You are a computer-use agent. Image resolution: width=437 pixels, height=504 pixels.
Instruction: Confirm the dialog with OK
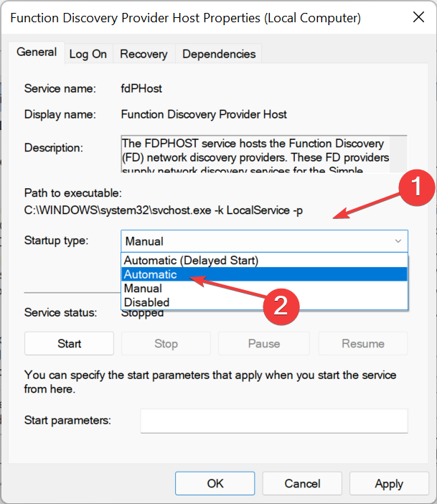215,484
